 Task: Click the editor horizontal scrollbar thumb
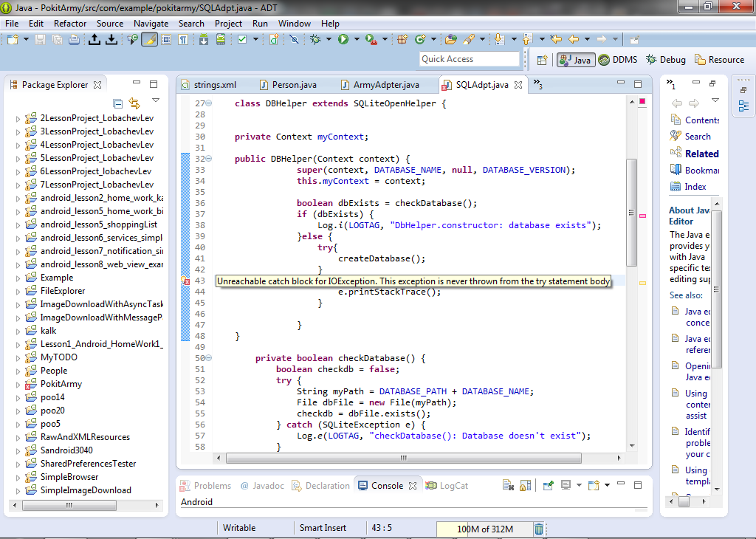(x=404, y=458)
